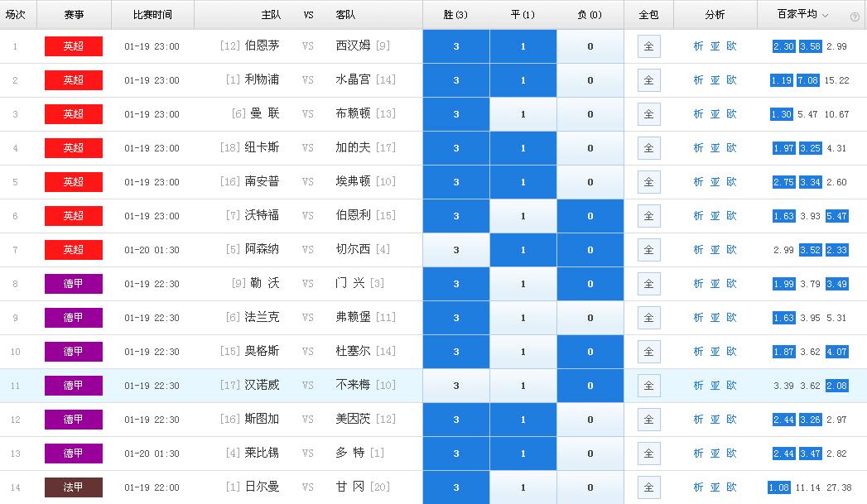Open 析 analysis for 勒沃 vs 门兴
Image resolution: width=867 pixels, height=504 pixels.
pos(698,284)
